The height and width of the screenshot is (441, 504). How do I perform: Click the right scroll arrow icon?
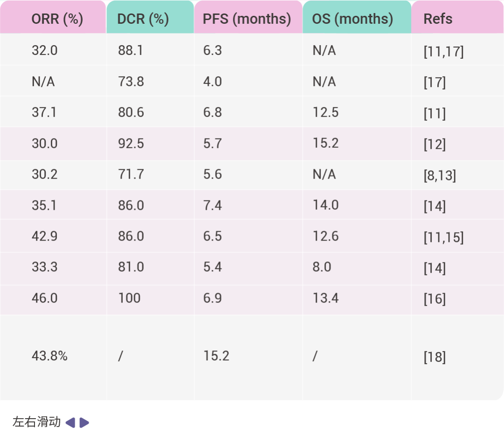pyautogui.click(x=84, y=423)
